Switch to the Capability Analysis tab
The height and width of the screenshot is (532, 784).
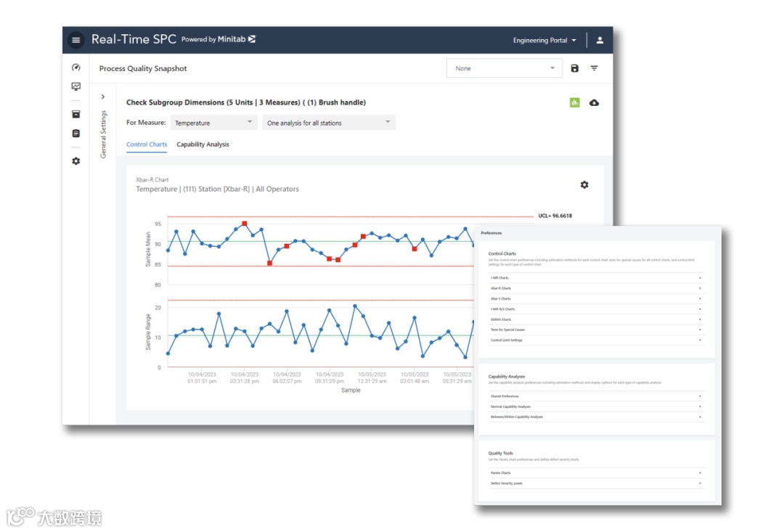click(203, 144)
